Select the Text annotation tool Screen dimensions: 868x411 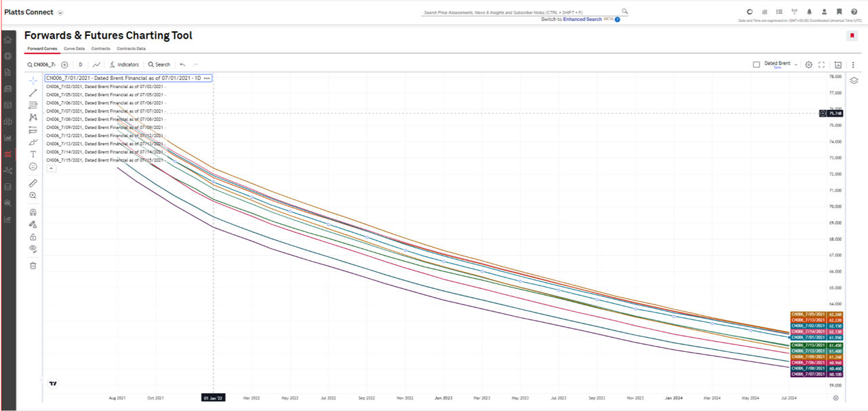coord(33,154)
